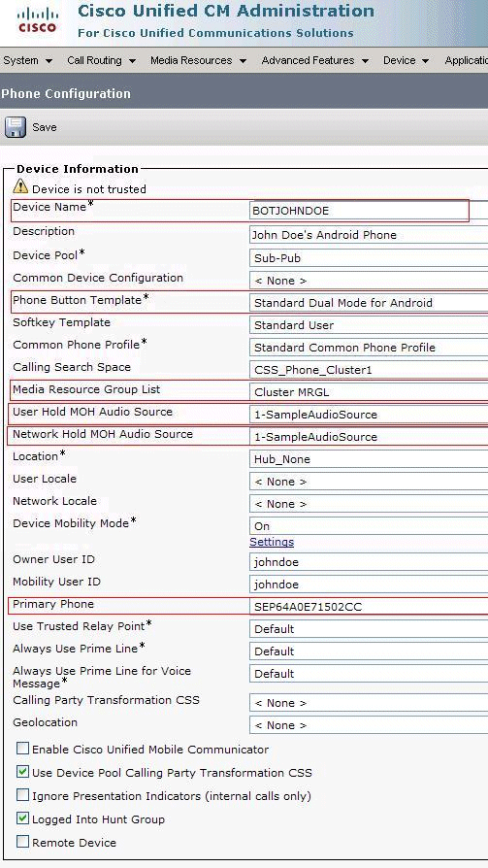
Task: Open the Calling Party Transformation CSS dropdown
Action: [369, 703]
